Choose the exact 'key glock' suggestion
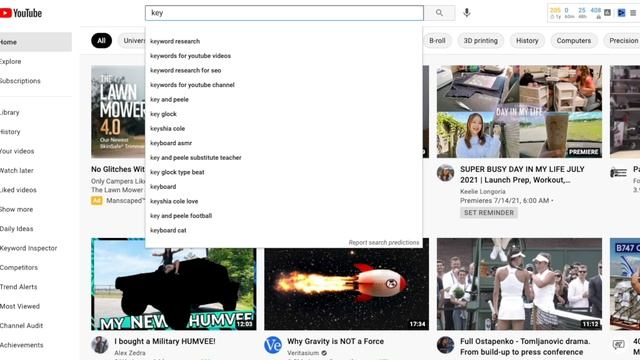 [284, 114]
